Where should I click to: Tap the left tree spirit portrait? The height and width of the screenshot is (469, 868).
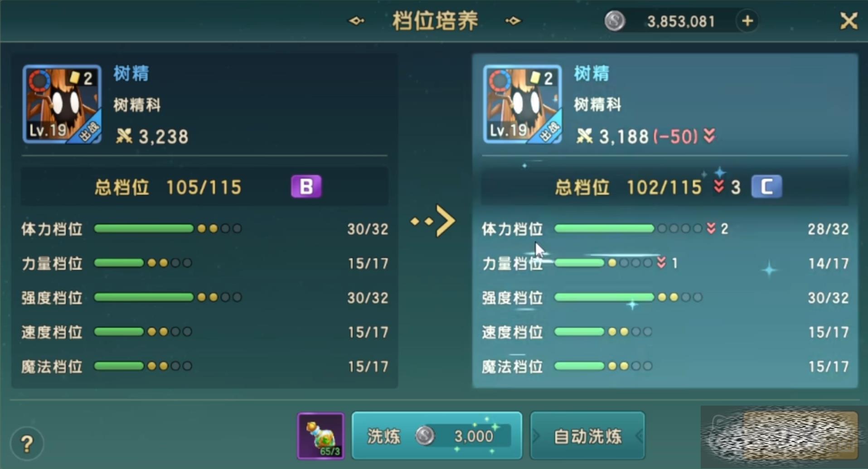pyautogui.click(x=62, y=104)
